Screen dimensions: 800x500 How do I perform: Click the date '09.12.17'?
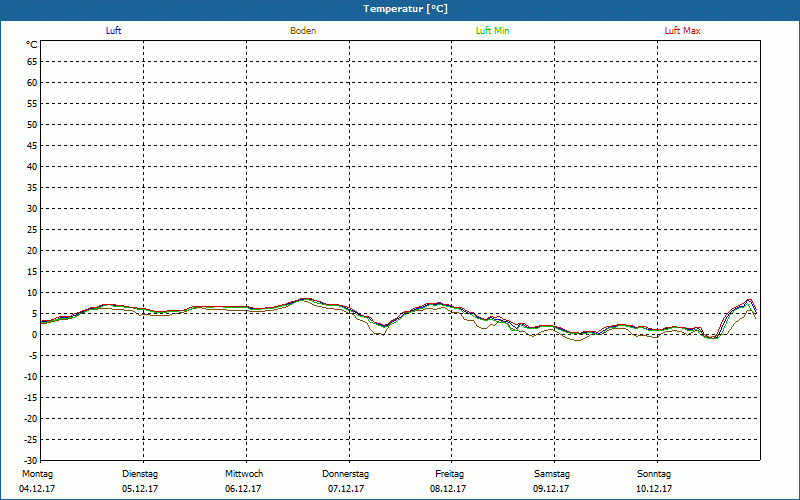[551, 489]
